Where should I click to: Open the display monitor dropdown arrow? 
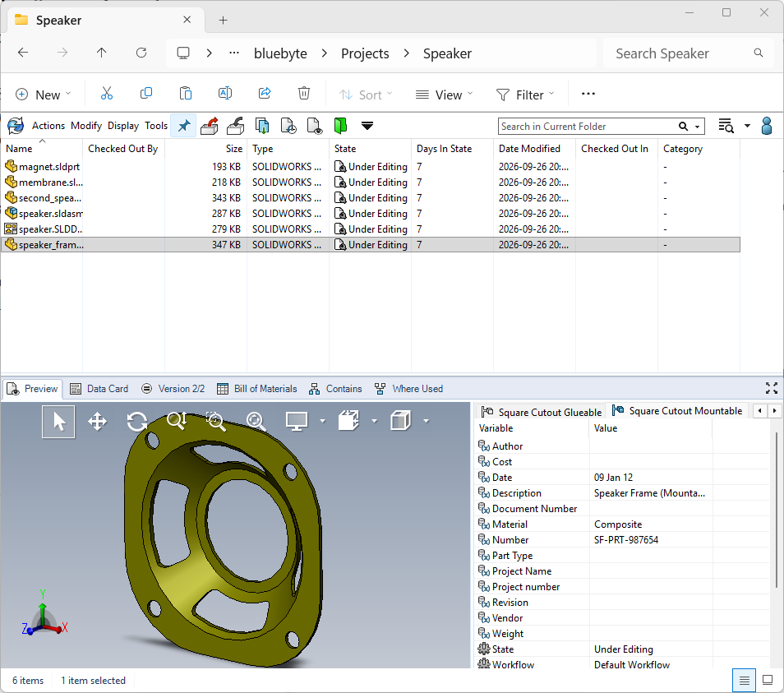322,421
